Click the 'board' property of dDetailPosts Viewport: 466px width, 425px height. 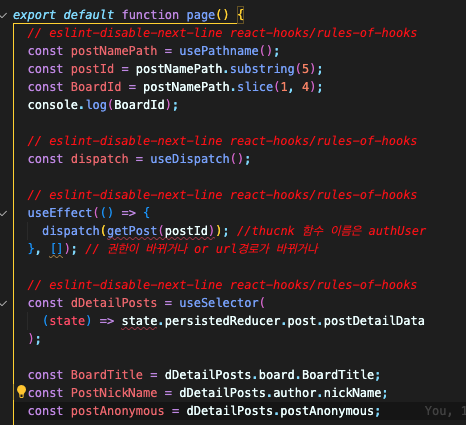276,375
